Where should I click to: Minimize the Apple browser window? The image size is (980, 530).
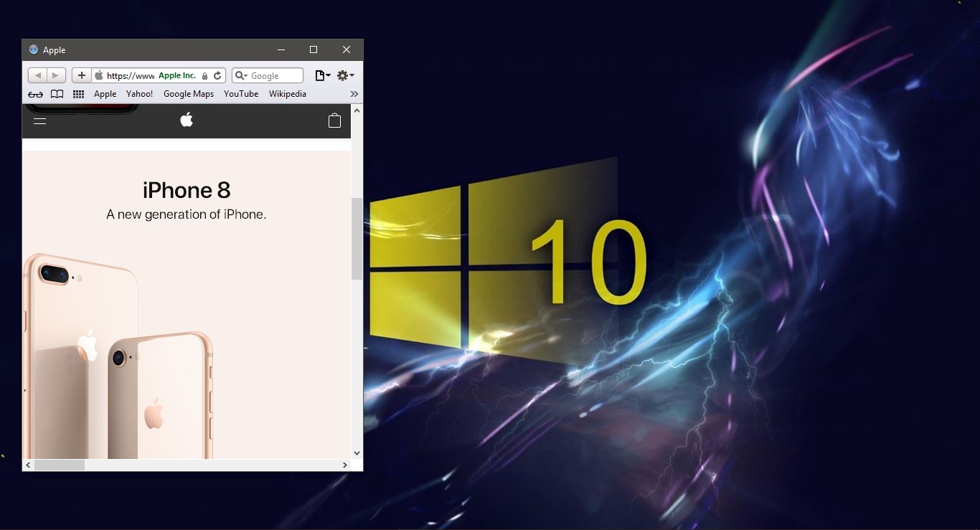tap(281, 49)
